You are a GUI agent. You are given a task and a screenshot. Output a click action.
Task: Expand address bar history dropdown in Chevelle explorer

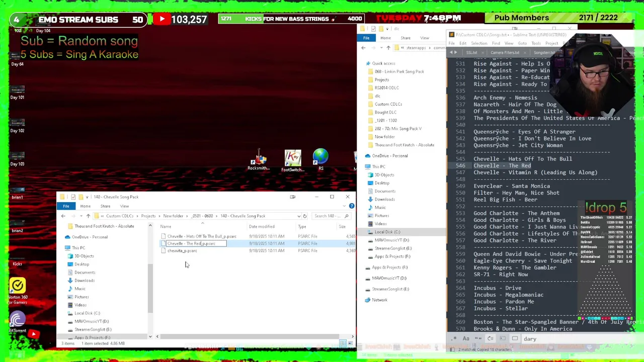tap(299, 216)
